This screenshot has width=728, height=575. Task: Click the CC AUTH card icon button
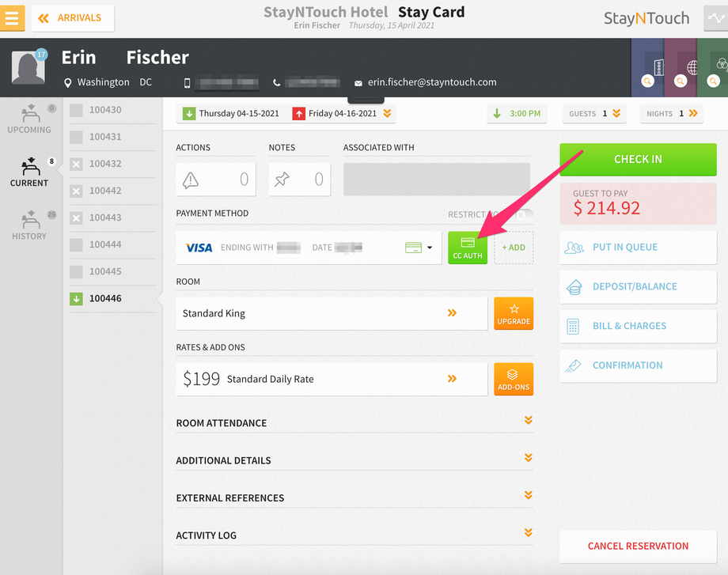[468, 248]
